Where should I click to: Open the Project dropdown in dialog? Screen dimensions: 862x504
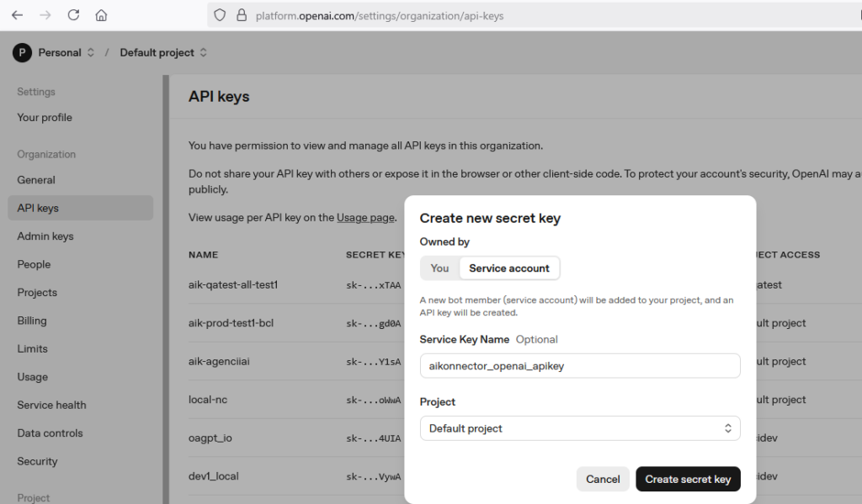click(579, 428)
